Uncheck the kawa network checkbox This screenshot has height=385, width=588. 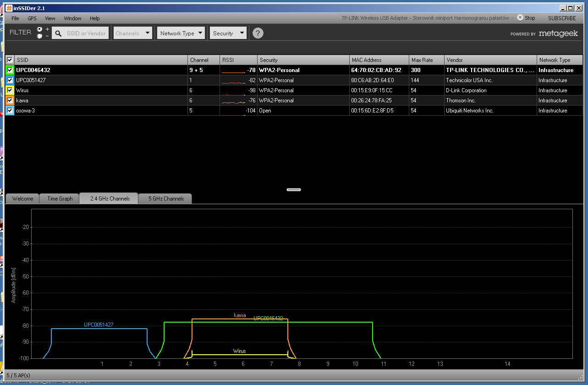pos(10,100)
